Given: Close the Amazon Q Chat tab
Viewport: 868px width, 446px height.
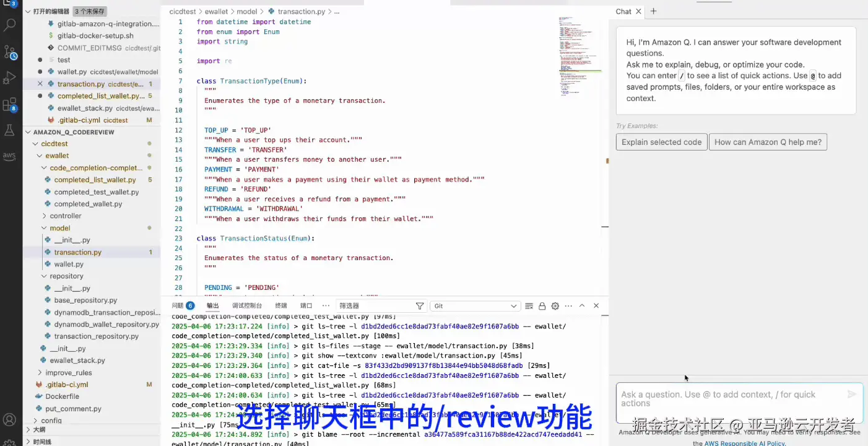Looking at the screenshot, I should point(639,11).
